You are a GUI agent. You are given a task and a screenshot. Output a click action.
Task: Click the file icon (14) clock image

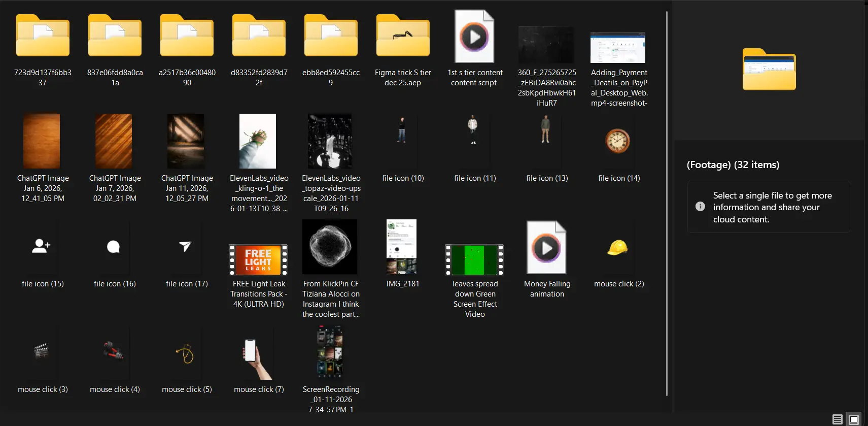tap(618, 142)
